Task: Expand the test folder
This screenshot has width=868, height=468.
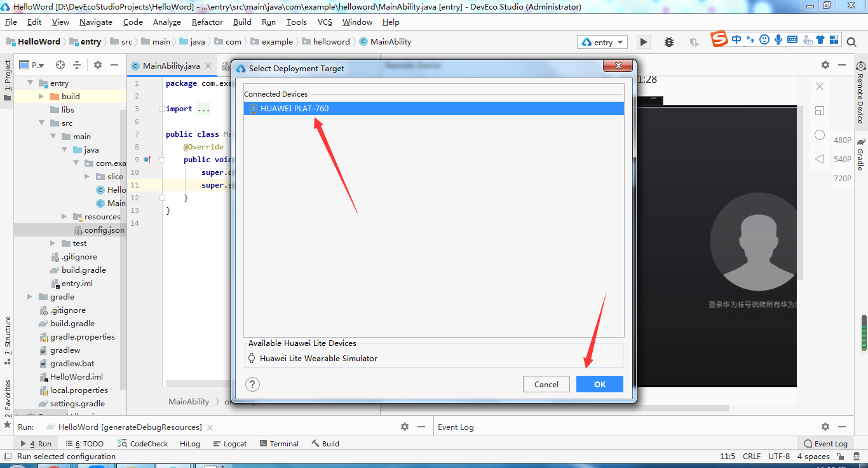Action: (x=53, y=244)
